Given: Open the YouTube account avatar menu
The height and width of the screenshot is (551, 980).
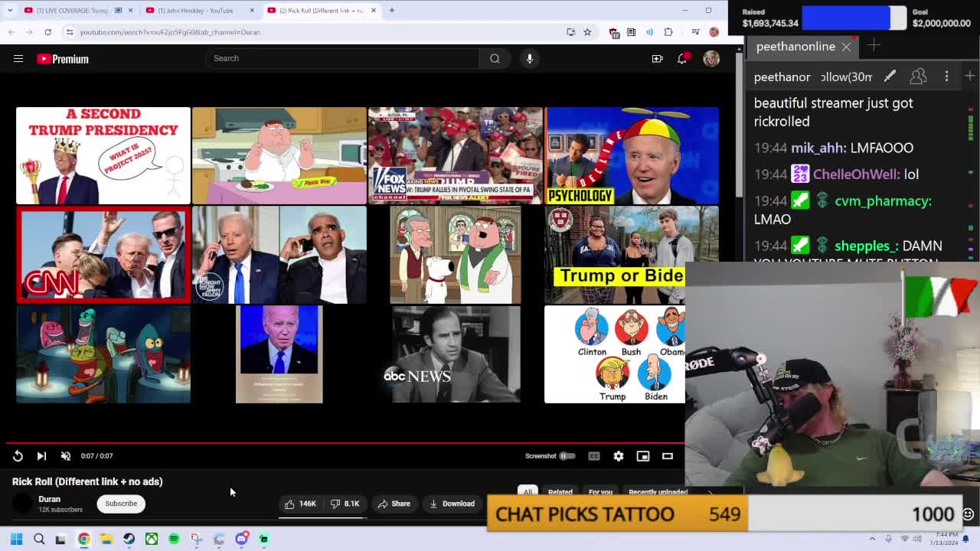Looking at the screenshot, I should [711, 59].
